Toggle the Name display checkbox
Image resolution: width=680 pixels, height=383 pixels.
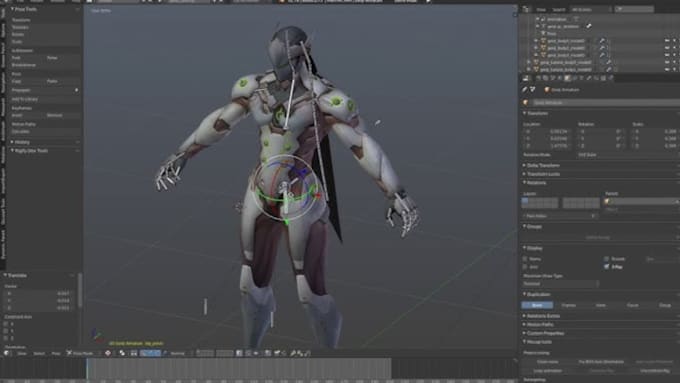coord(525,259)
